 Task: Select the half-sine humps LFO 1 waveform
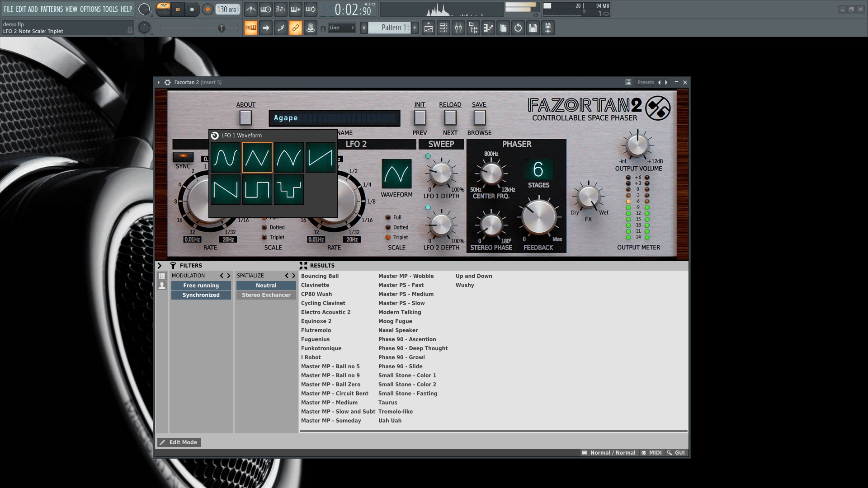(x=289, y=158)
